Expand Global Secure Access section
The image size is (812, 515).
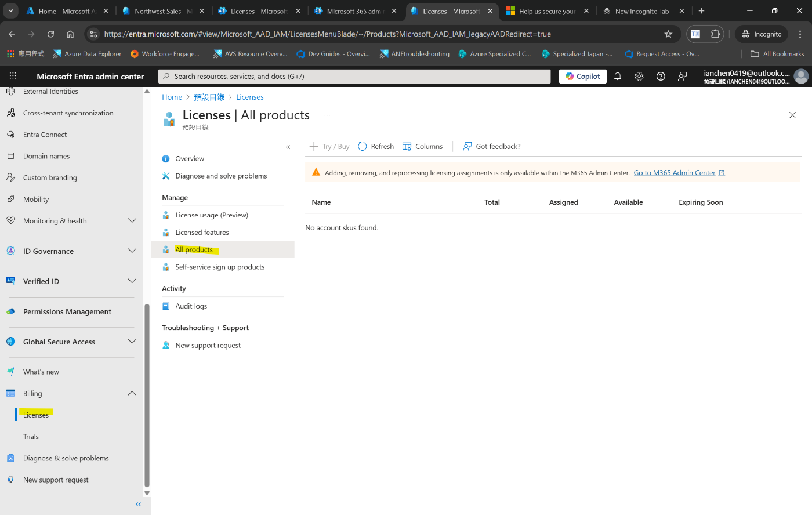[x=132, y=342]
